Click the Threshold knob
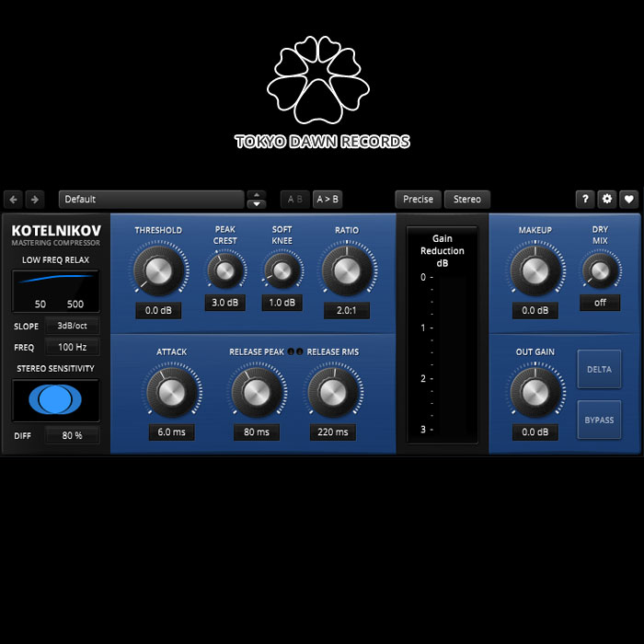644x644 pixels. click(x=158, y=270)
